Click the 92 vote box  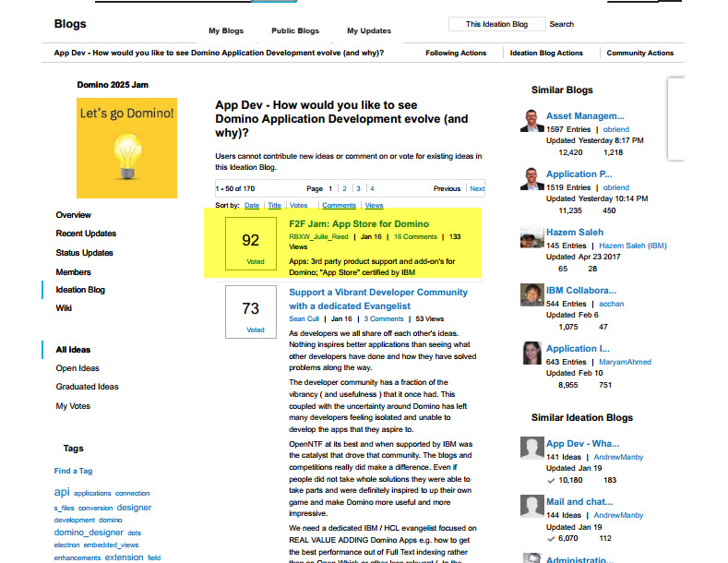click(x=251, y=244)
